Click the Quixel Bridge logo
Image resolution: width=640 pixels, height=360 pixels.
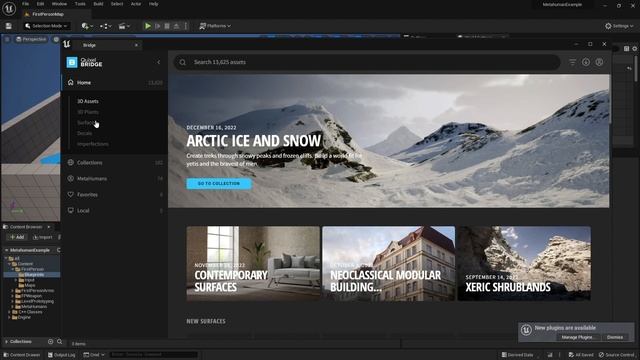84,62
